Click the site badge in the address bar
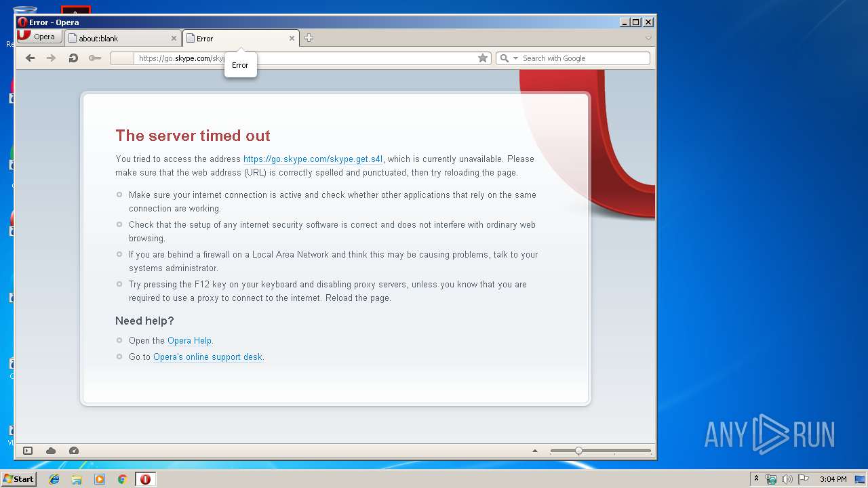 pos(122,58)
